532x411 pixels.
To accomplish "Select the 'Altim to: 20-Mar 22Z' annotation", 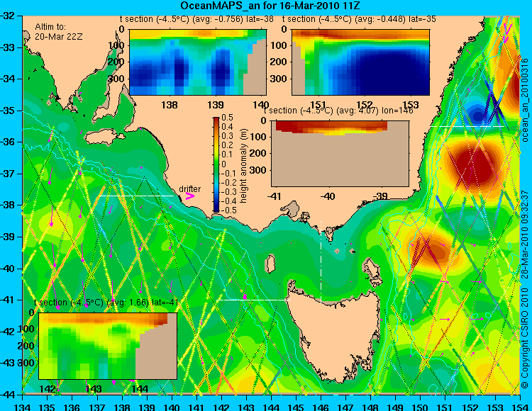I will (58, 31).
